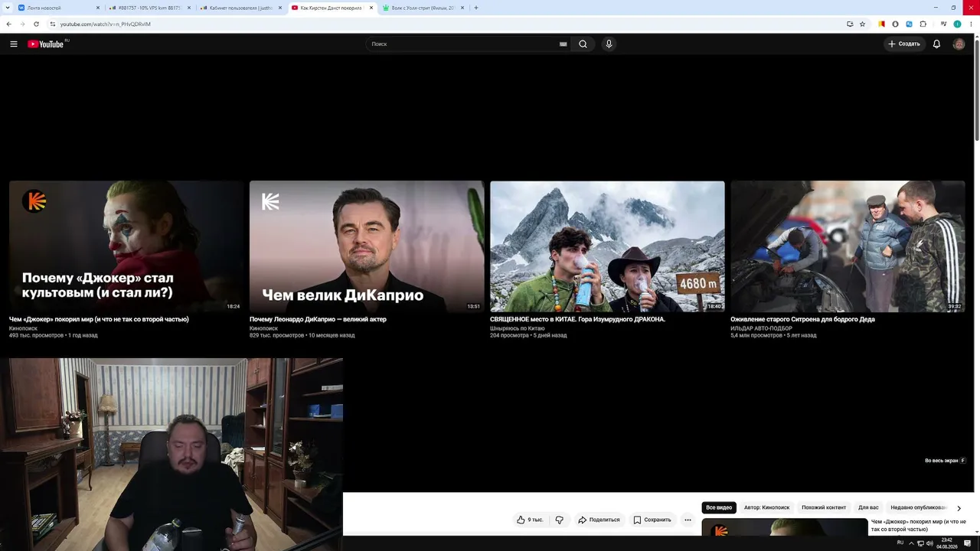Open YouTube notifications bell
This screenshot has height=551, width=980.
coord(936,44)
